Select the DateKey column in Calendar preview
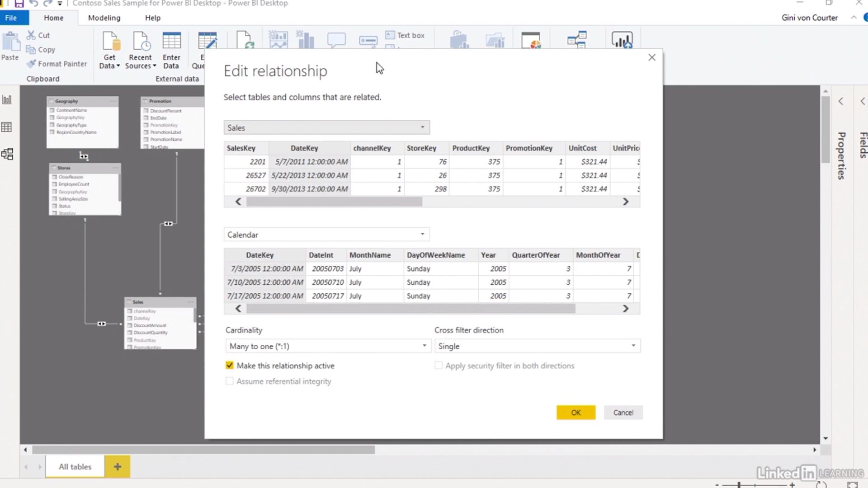This screenshot has height=488, width=868. pyautogui.click(x=259, y=255)
